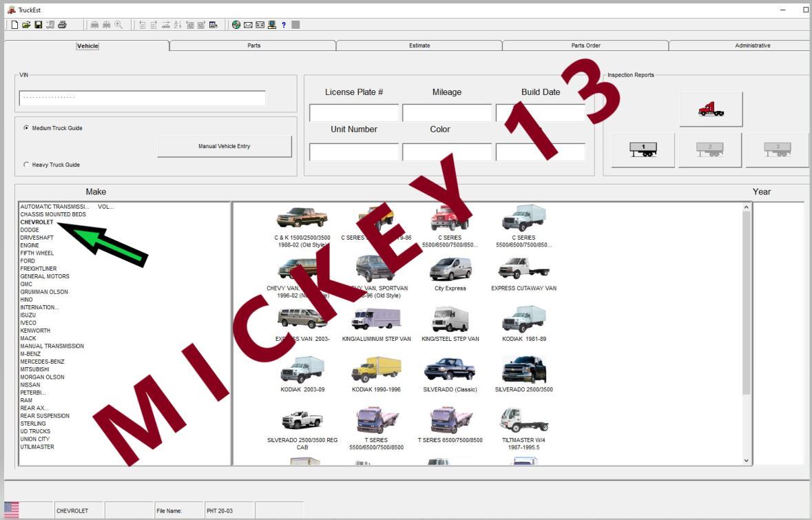Select Medium Truck Guide radio button
Screen dimensions: 812x520
coord(26,128)
